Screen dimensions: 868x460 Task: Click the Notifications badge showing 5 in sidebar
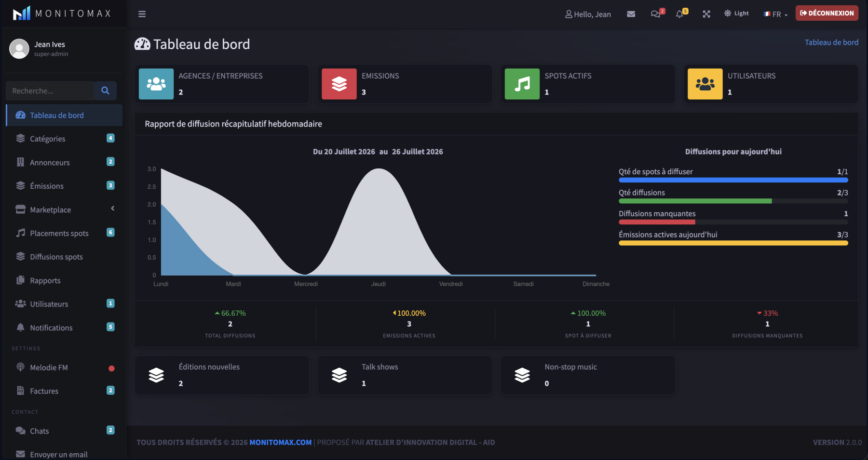(110, 327)
